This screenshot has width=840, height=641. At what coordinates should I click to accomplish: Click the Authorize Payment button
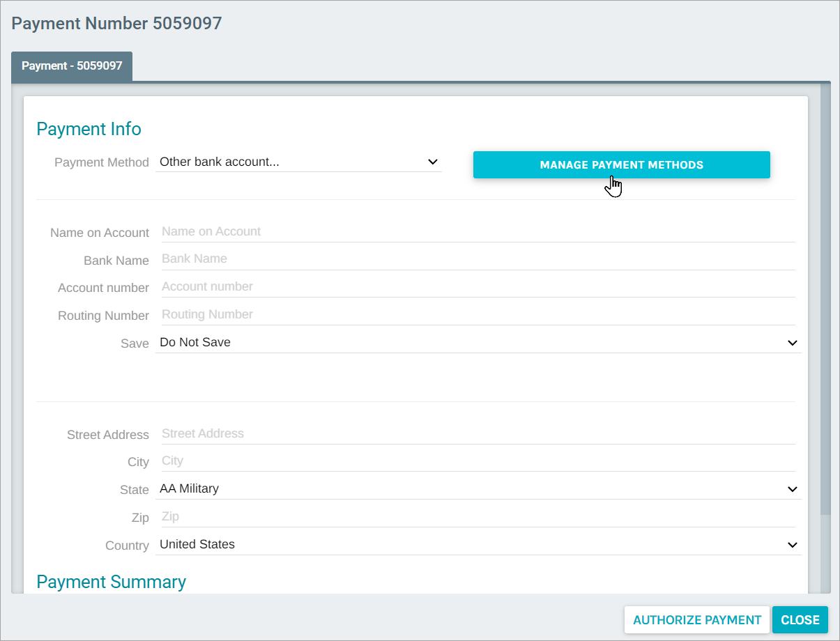(697, 620)
